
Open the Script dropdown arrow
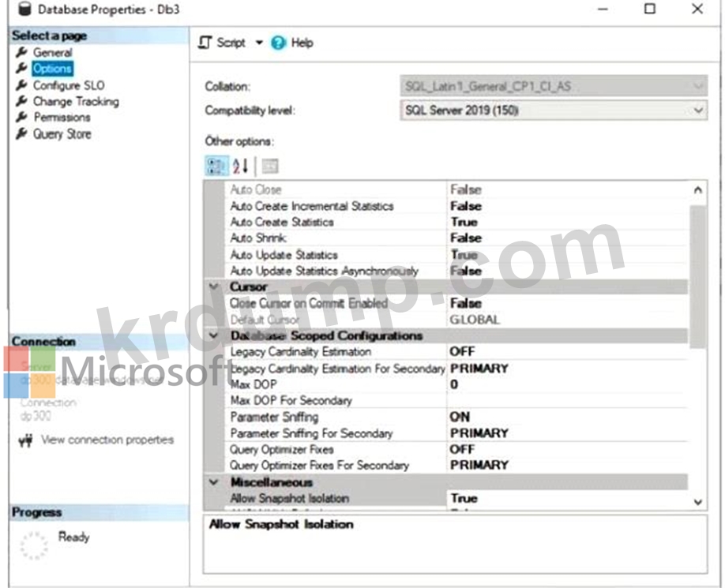coord(258,43)
